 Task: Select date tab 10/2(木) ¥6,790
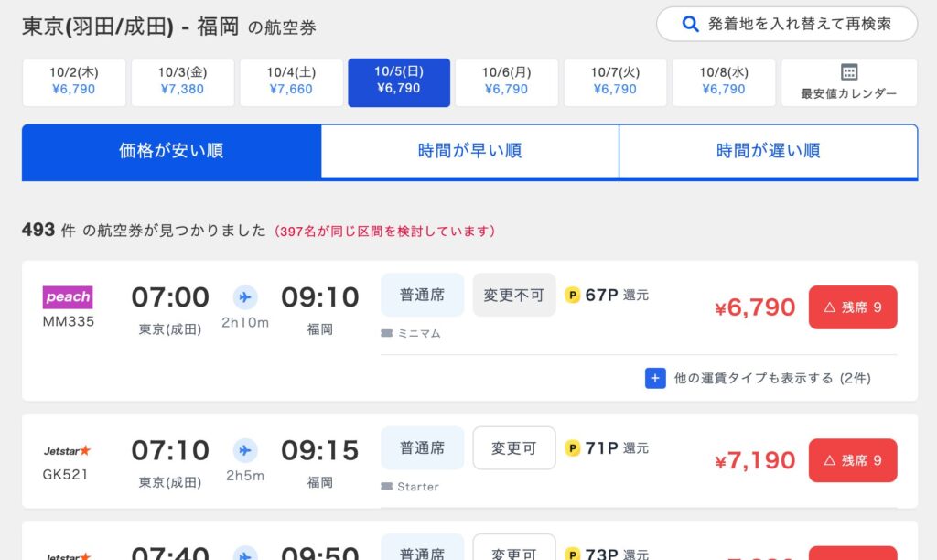(x=74, y=82)
